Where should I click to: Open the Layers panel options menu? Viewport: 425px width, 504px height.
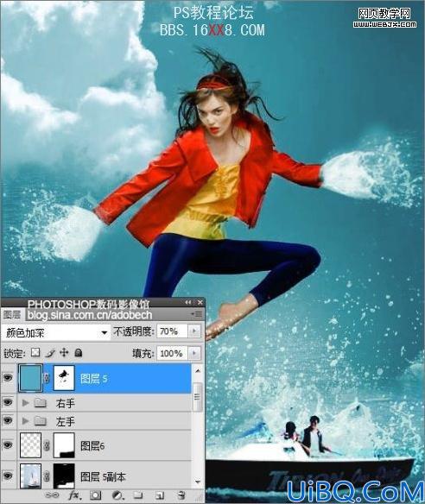coord(197,314)
